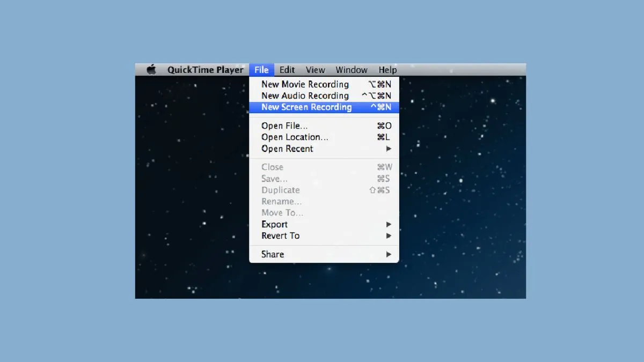Expand the Open Recent submenu

click(287, 149)
